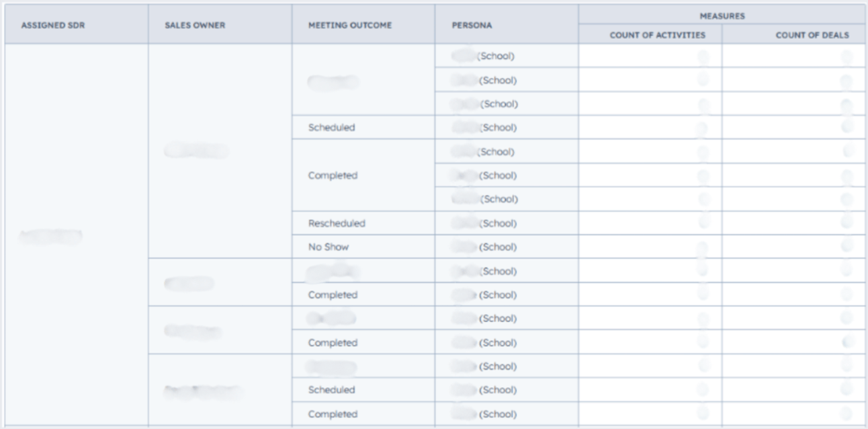Click the bottommost Scheduled outcome cell

331,390
